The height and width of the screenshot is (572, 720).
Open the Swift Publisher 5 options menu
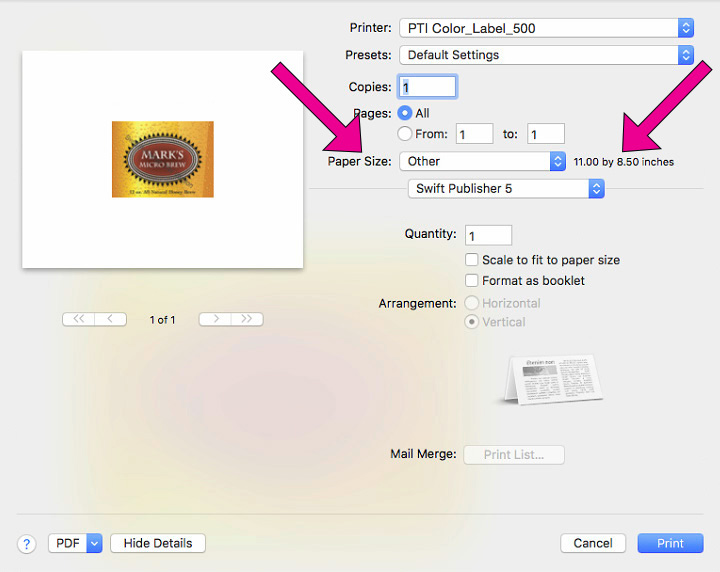506,189
